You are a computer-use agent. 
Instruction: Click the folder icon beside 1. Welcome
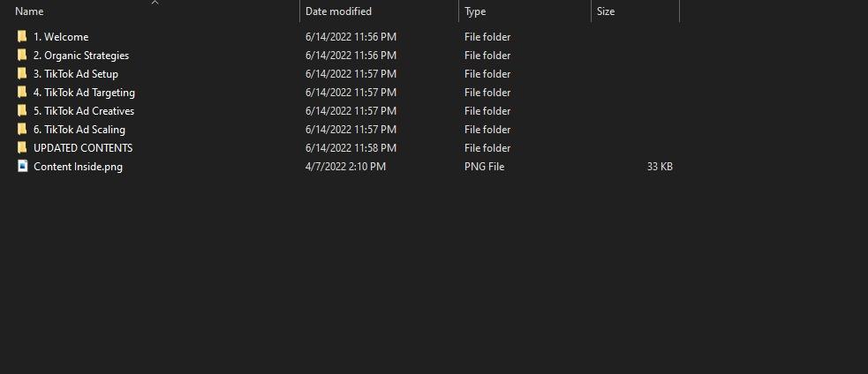pos(22,37)
